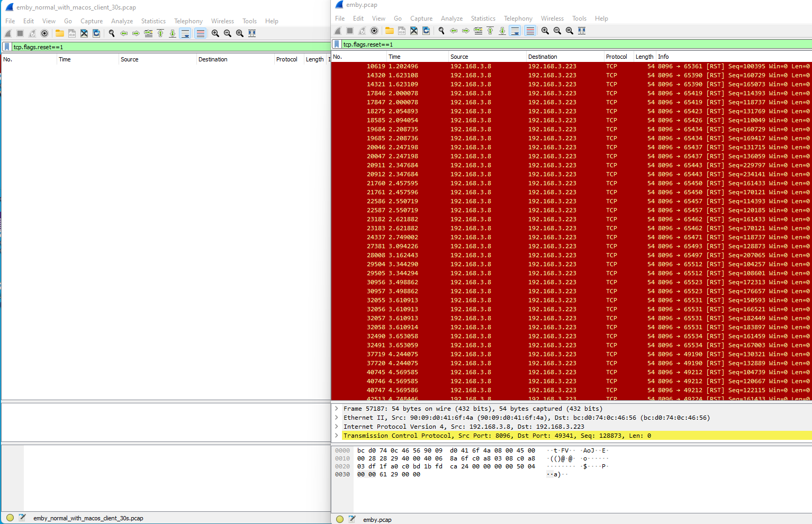Click the stop capture icon
This screenshot has width=812, height=524.
click(350, 30)
